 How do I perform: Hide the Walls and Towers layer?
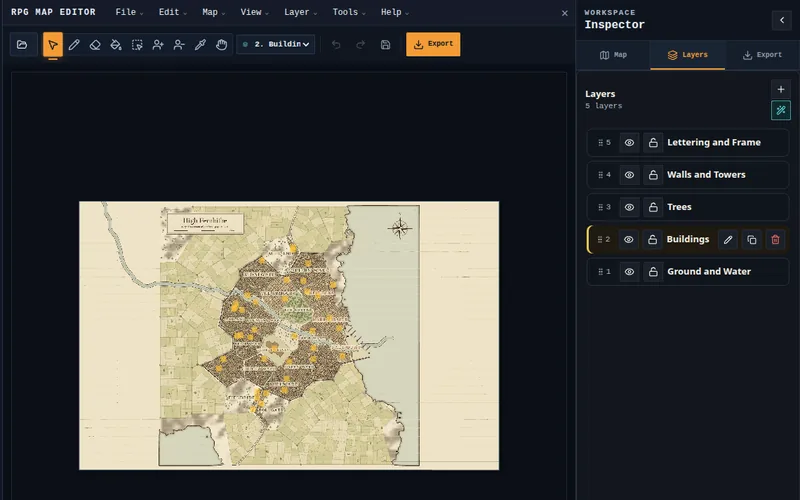tap(629, 175)
